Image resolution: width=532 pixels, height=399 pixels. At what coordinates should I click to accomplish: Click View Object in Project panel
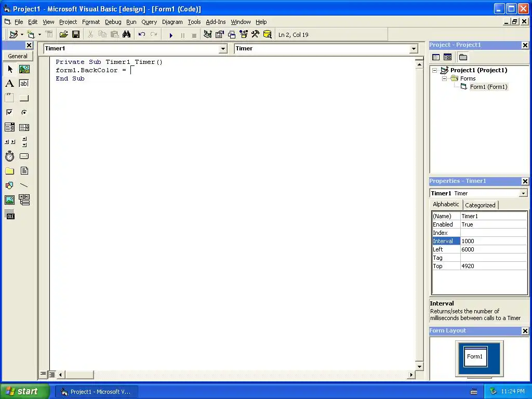tap(447, 57)
